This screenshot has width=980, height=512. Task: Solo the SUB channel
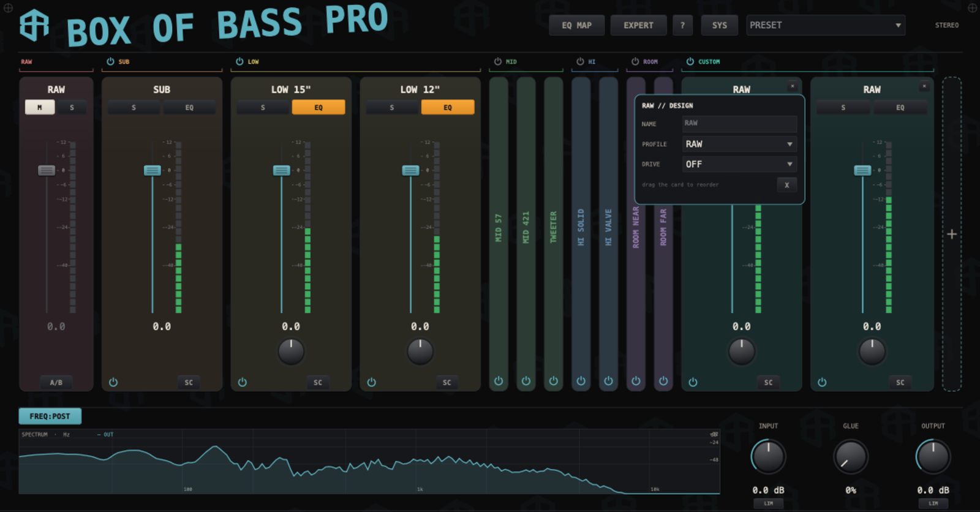click(134, 107)
